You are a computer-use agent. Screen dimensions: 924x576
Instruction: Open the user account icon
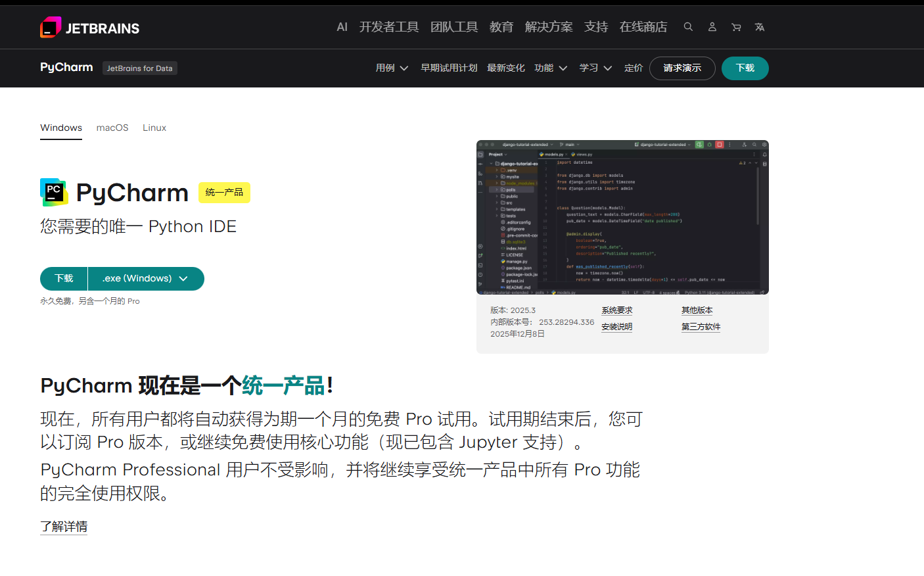(x=712, y=27)
